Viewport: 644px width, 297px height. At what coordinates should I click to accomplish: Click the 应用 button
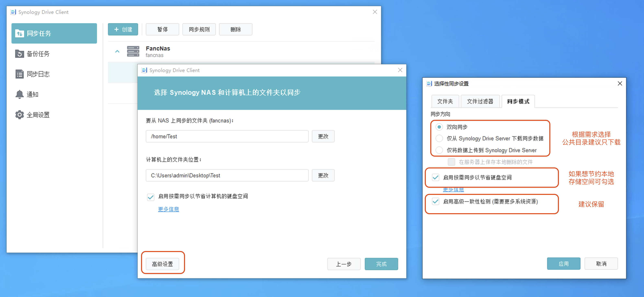point(563,263)
